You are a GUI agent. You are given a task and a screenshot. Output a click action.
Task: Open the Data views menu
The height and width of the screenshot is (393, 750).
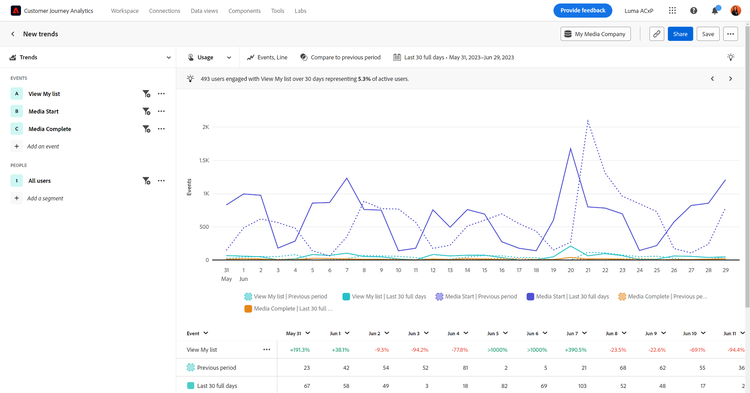point(204,11)
